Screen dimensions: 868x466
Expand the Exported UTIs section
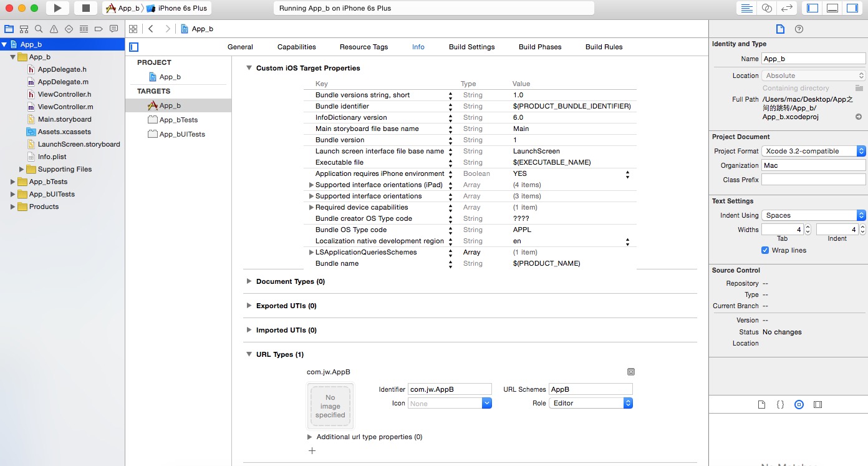click(249, 306)
